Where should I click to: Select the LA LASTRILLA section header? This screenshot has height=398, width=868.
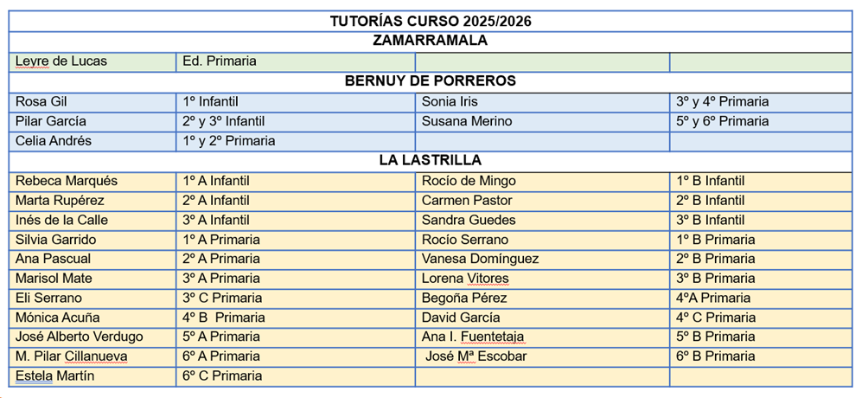pyautogui.click(x=430, y=161)
